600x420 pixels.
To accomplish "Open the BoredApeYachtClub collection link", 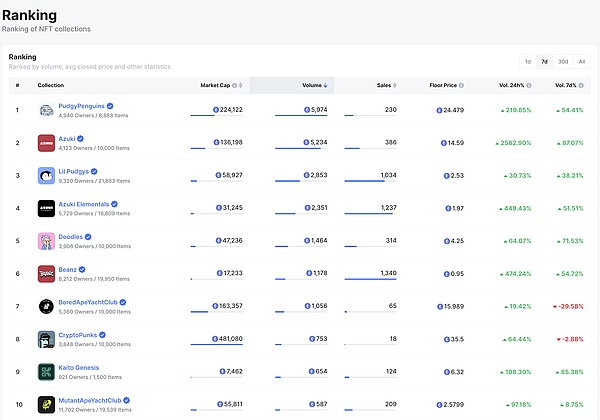I will (x=88, y=302).
